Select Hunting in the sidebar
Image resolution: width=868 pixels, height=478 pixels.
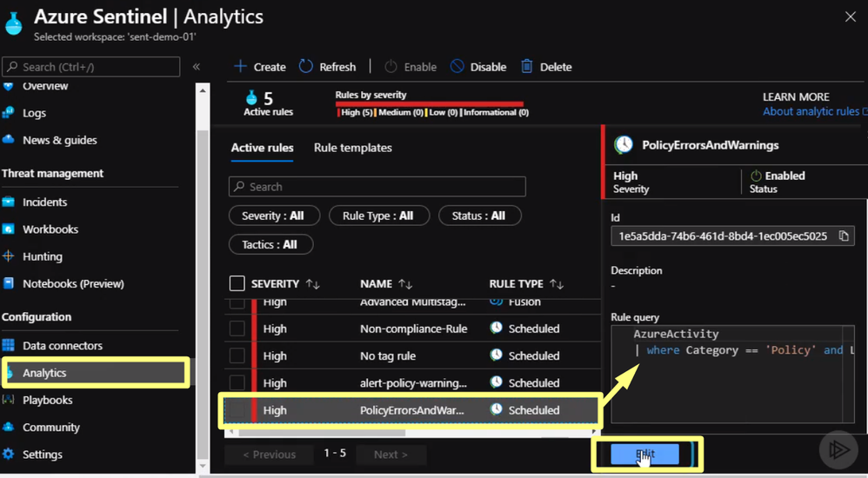pos(42,256)
